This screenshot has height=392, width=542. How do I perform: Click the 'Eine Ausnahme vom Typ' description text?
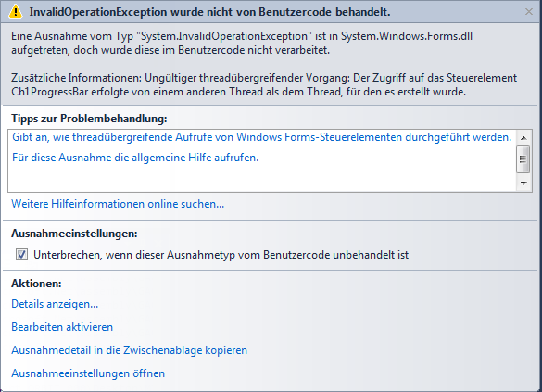pyautogui.click(x=242, y=44)
